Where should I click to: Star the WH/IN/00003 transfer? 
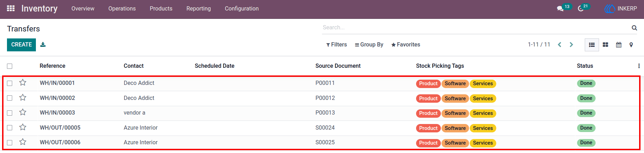pos(23,112)
